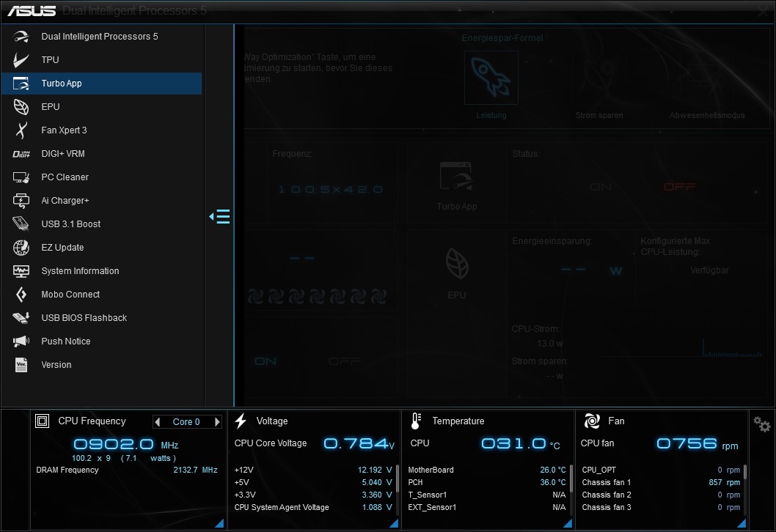
Task: Click the Turbo App icon in the main panel
Action: tap(456, 177)
